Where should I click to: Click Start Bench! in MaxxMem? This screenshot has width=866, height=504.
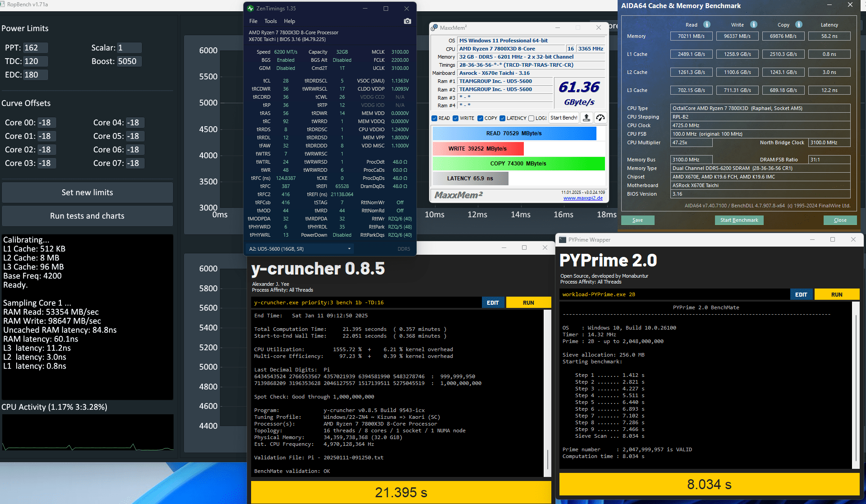[564, 118]
